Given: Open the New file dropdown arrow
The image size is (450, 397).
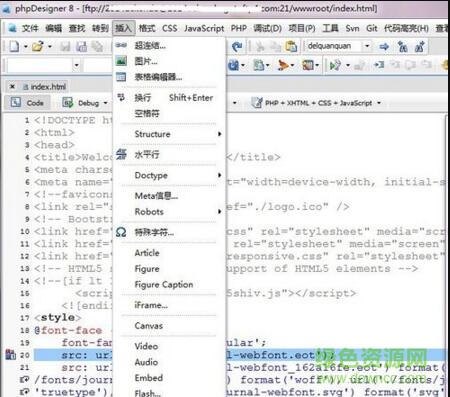Looking at the screenshot, I should coord(25,47).
